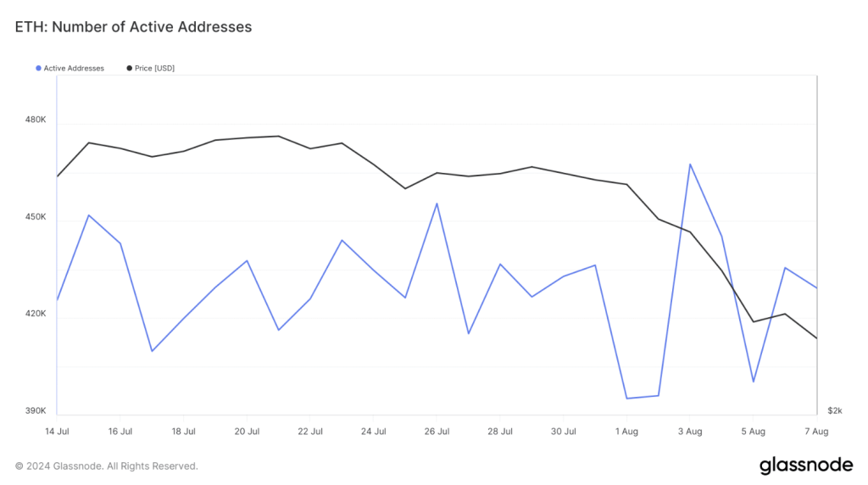Select the 3 Aug date label
The image size is (868, 485).
[690, 432]
